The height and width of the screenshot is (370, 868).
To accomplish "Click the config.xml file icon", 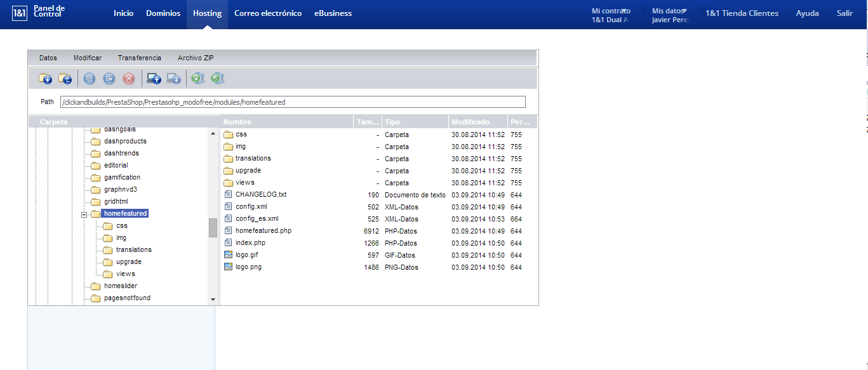I will click(229, 206).
